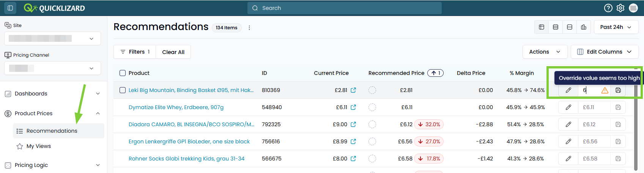Viewport: 644px width, 173px height.
Task: Open the Actions dropdown
Action: pos(545,52)
